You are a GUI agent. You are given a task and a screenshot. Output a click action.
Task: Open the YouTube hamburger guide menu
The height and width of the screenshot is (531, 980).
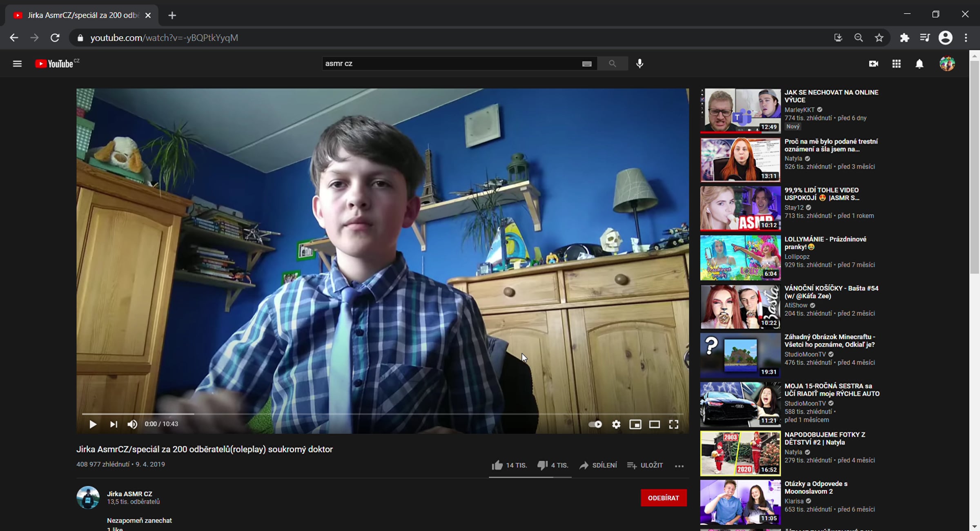coord(17,64)
